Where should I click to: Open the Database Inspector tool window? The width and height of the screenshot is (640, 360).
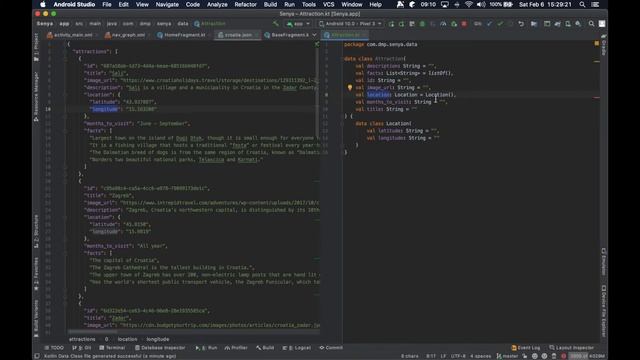[160, 348]
